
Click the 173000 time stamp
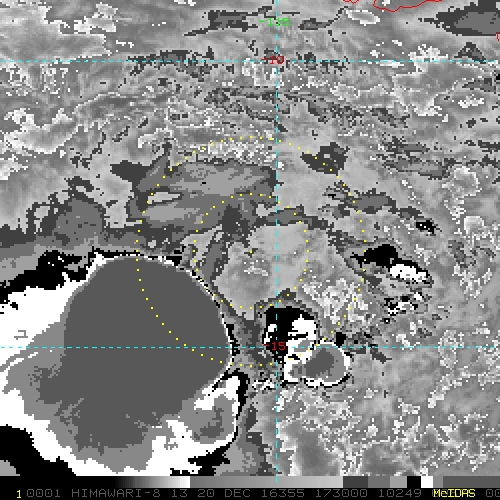tap(341, 493)
